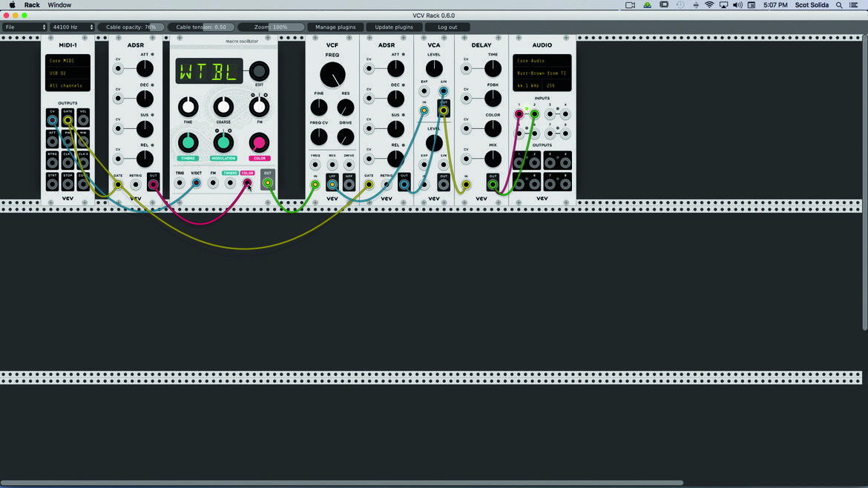Viewport: 868px width, 488px height.
Task: Click the horizontal scrollbar at window bottom
Action: pyautogui.click(x=341, y=483)
